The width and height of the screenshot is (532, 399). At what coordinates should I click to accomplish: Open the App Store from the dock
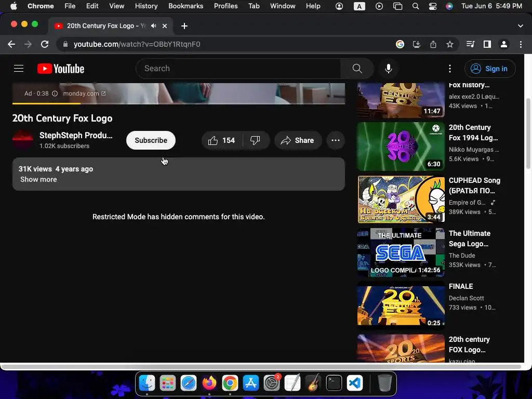coord(251,383)
